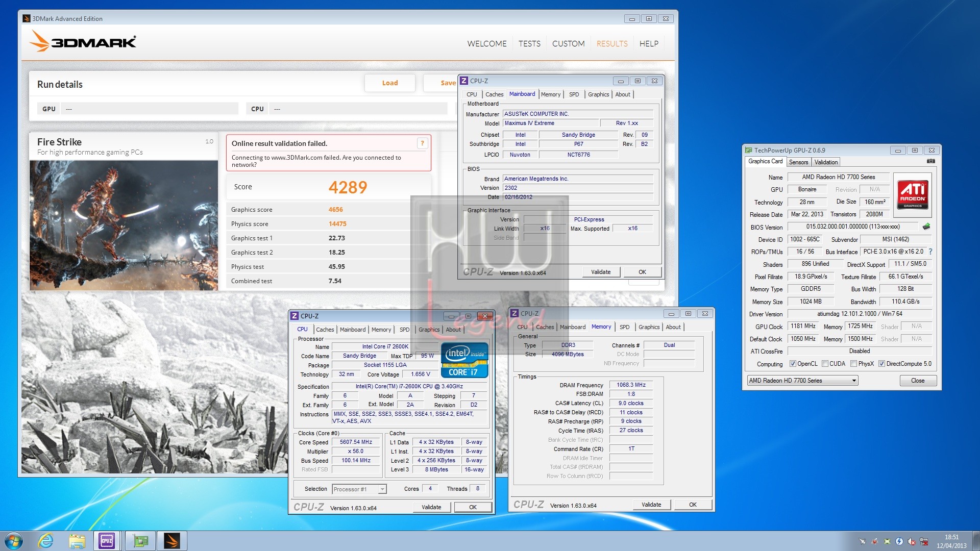
Task: Click the show desktop strip on taskbar
Action: 976,541
